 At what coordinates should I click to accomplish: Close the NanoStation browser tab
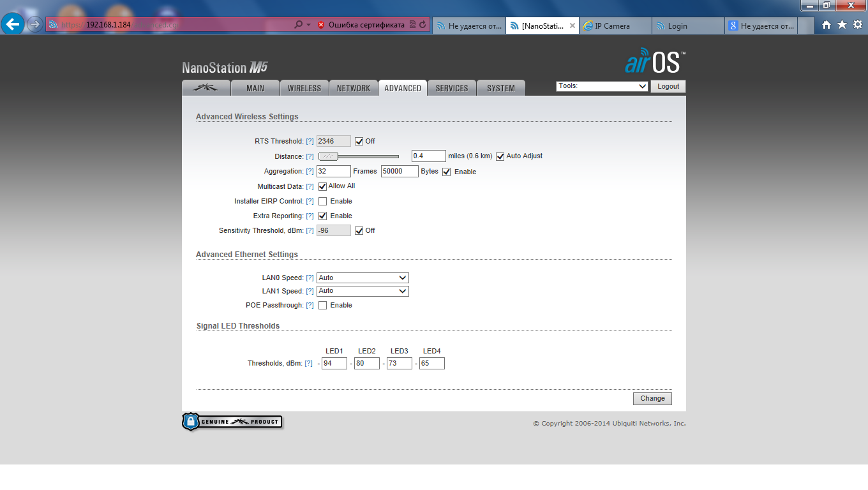pyautogui.click(x=572, y=26)
